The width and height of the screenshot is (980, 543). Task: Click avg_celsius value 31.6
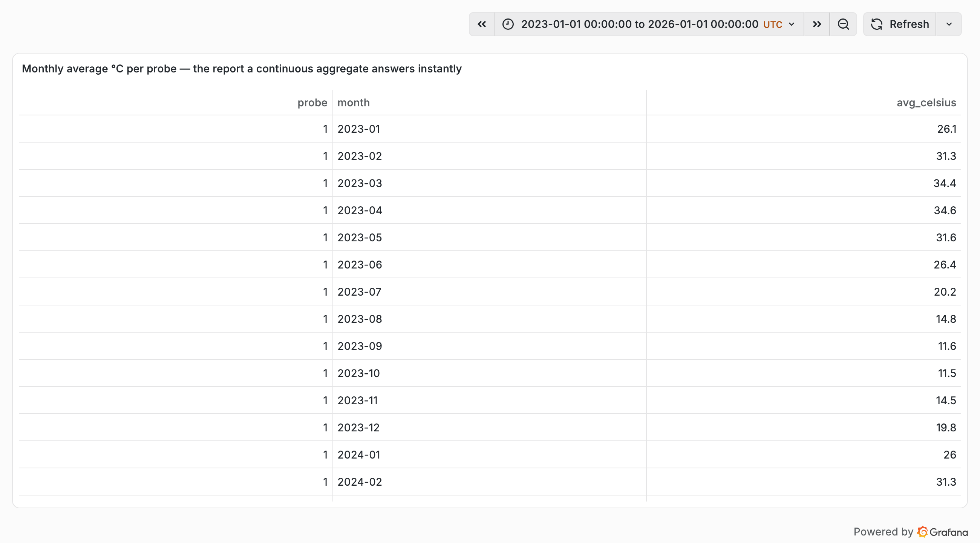click(x=946, y=238)
